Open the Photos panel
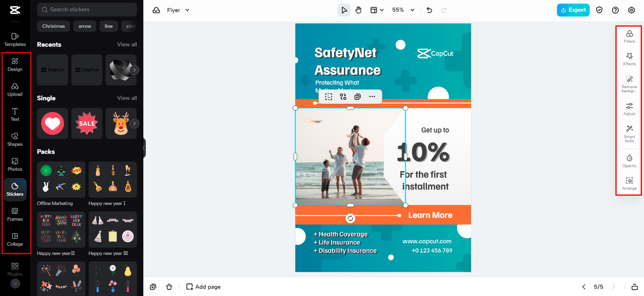 [x=15, y=164]
